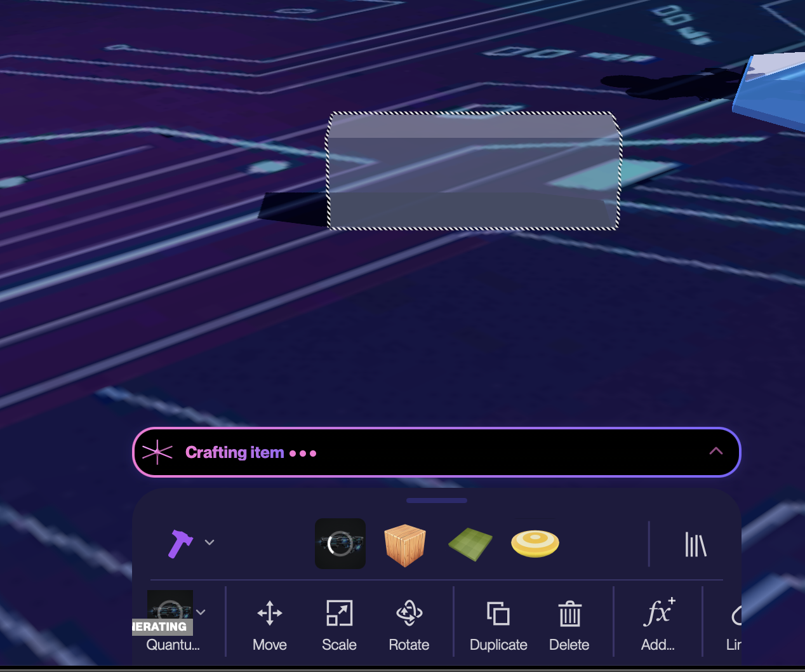
Task: Expand the Crafting item status bar
Action: pos(716,451)
